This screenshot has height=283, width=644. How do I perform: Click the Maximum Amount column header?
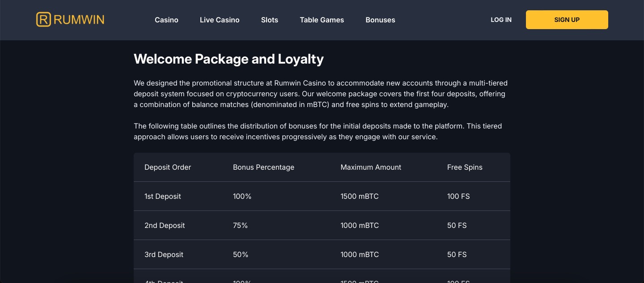(x=371, y=167)
